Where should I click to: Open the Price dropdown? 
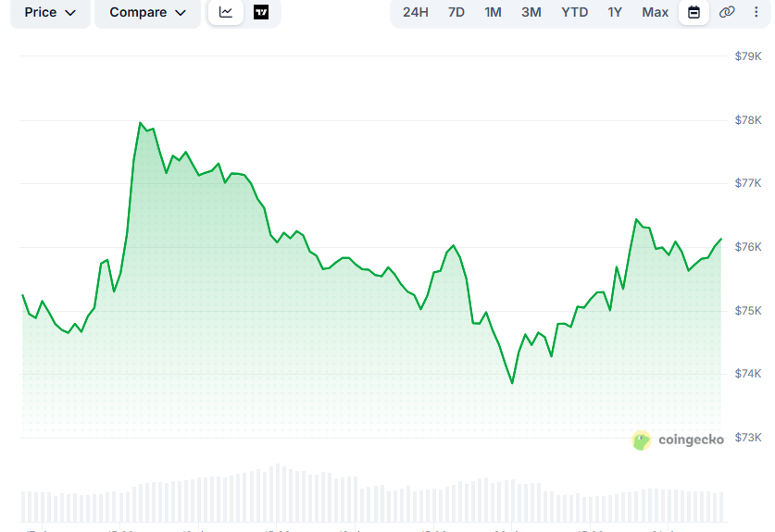point(50,13)
